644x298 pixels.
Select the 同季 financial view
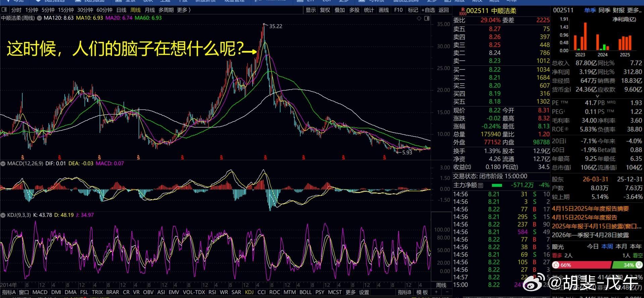point(604,10)
